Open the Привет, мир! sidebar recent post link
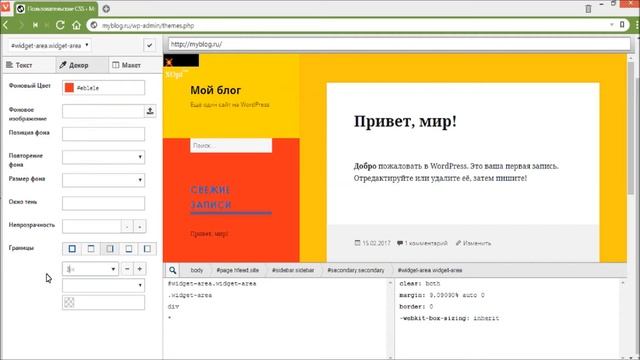640x360 pixels. click(209, 234)
